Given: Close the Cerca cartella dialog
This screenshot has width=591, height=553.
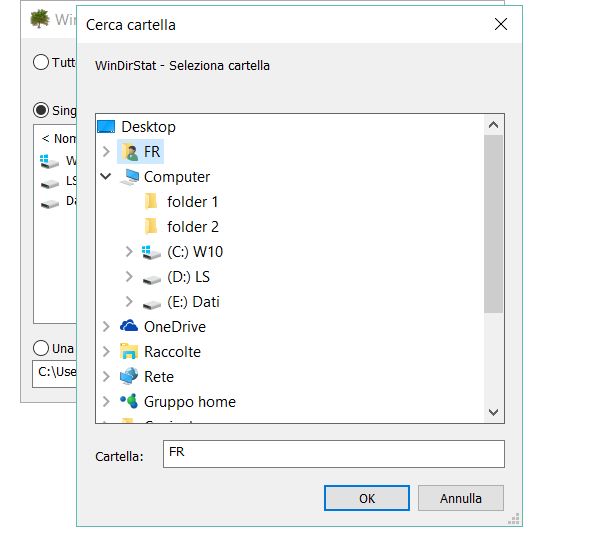Looking at the screenshot, I should (501, 24).
